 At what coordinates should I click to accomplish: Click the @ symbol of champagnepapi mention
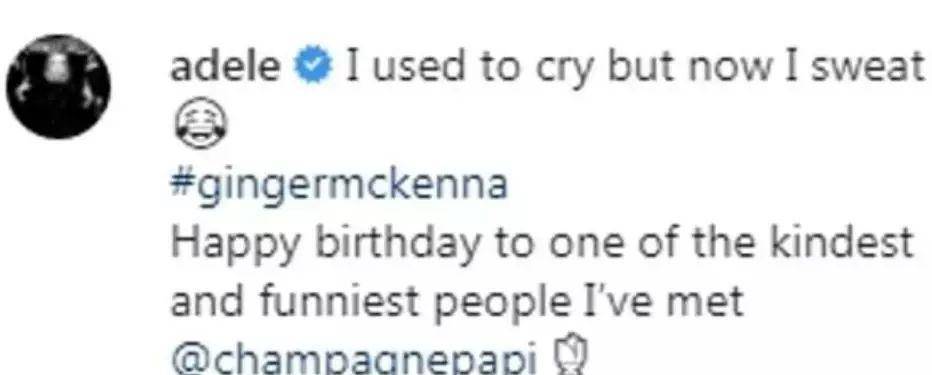coord(187,361)
